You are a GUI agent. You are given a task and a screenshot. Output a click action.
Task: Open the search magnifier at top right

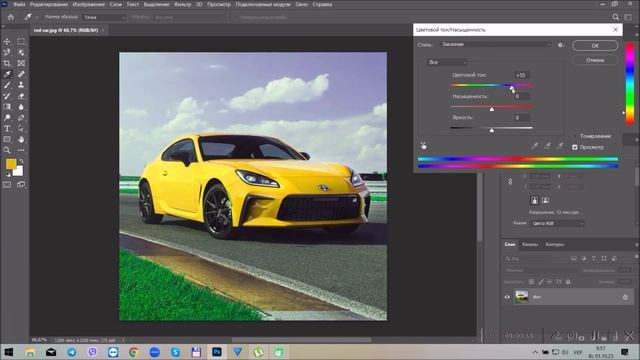(x=616, y=17)
